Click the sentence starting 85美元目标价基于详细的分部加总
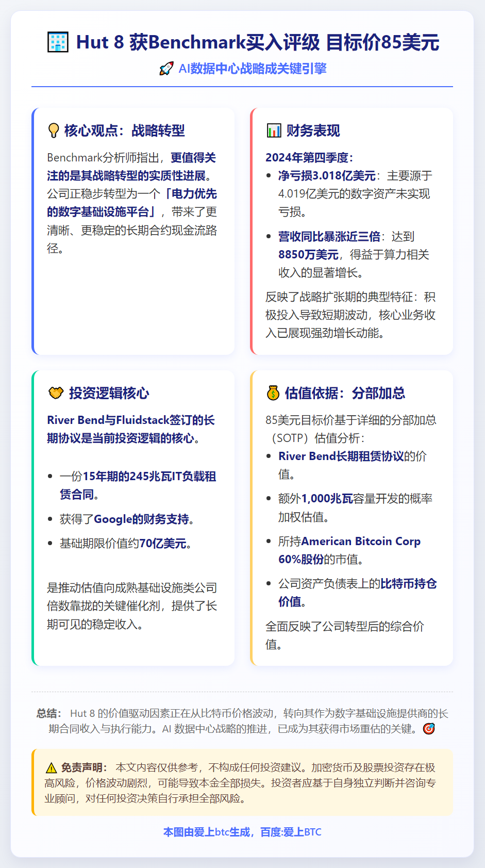This screenshot has width=485, height=868. [351, 429]
